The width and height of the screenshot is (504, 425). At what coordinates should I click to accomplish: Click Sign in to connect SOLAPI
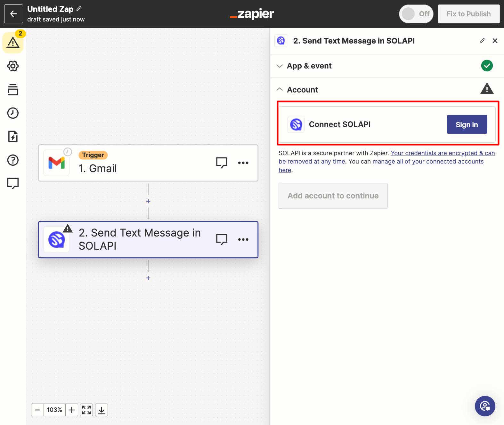point(467,124)
